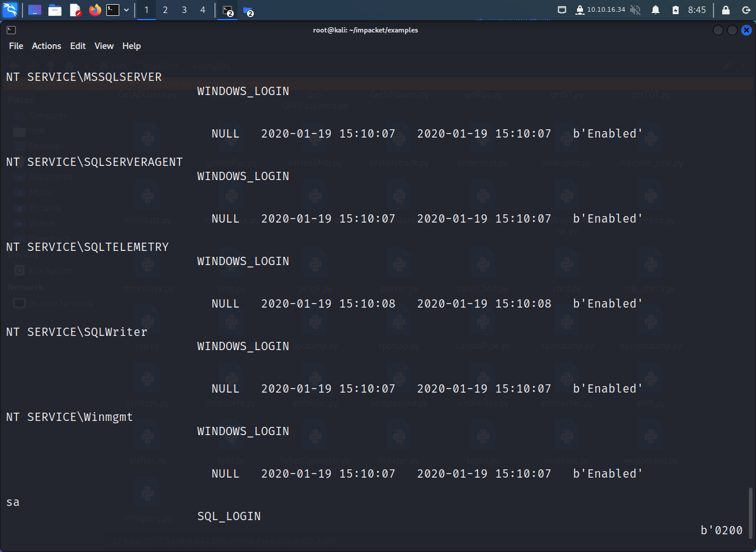756x552 pixels.
Task: Click the terminal window title icon
Action: coord(11,30)
